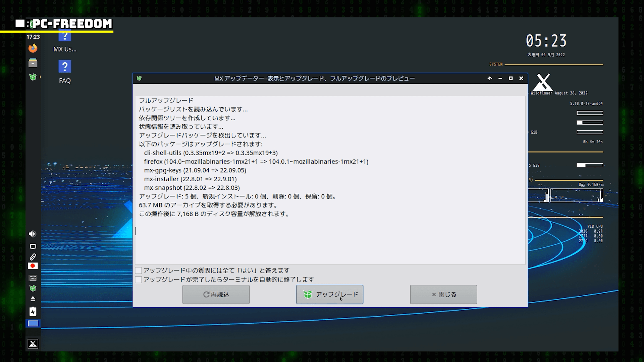Open the keyboard tray icon
Screen dimensions: 644x362
(33, 278)
